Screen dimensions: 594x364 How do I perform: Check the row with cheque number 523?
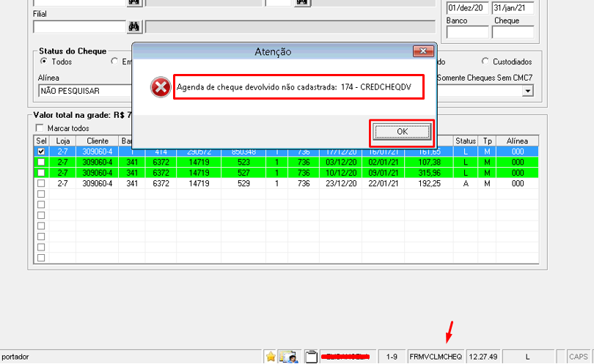(41, 162)
